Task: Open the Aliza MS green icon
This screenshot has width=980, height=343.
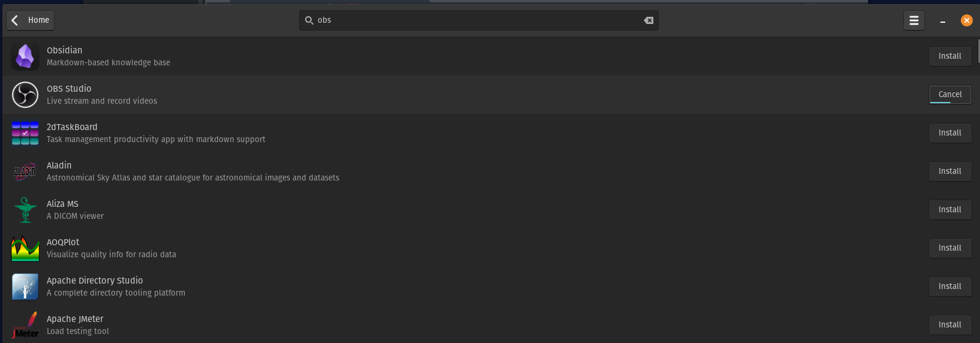Action: coord(25,210)
